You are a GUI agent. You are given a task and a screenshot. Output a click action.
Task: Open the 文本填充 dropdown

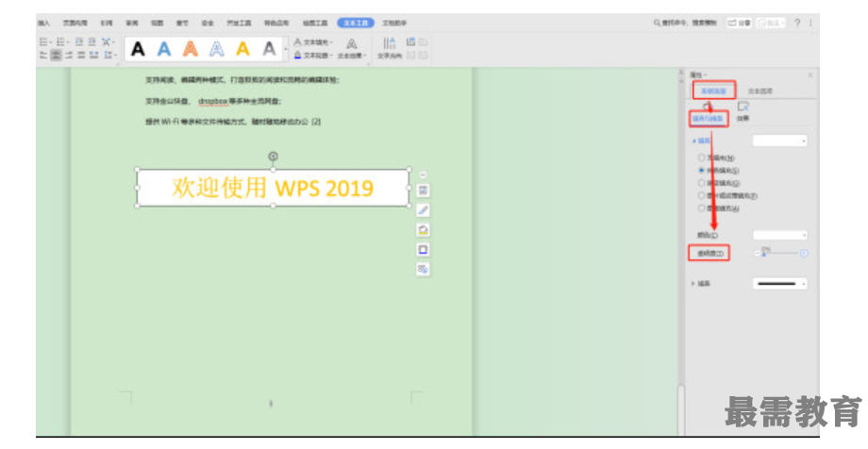click(313, 42)
